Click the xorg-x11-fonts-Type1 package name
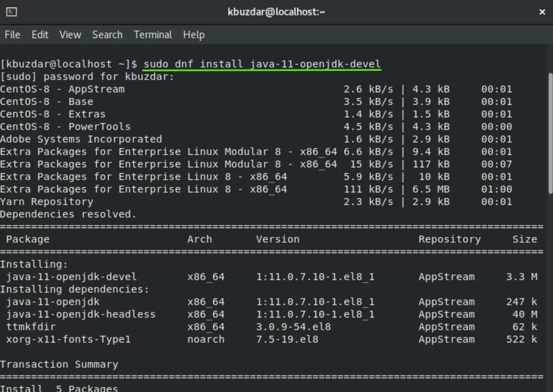This screenshot has height=392, width=553. (x=69, y=340)
